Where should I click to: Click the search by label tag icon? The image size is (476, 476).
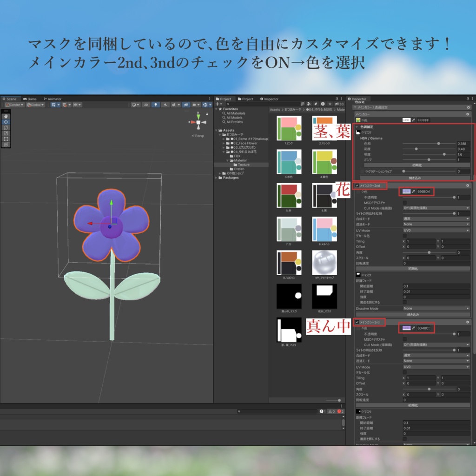click(x=316, y=104)
